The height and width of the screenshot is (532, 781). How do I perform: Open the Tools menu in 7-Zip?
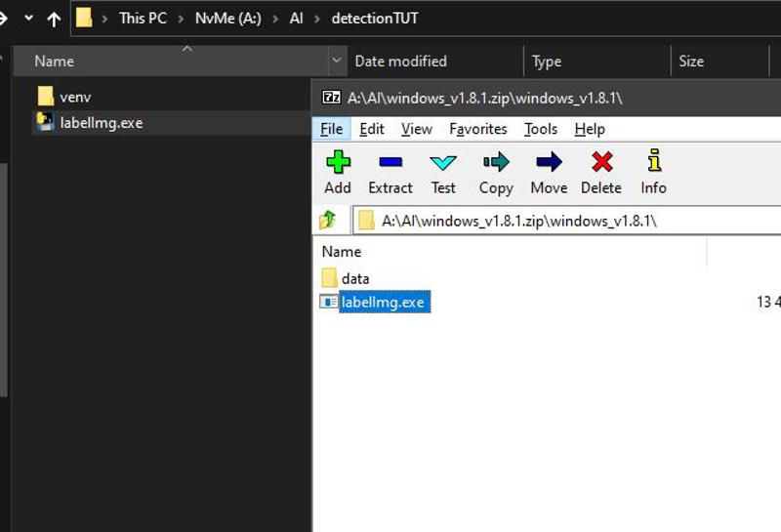point(541,129)
